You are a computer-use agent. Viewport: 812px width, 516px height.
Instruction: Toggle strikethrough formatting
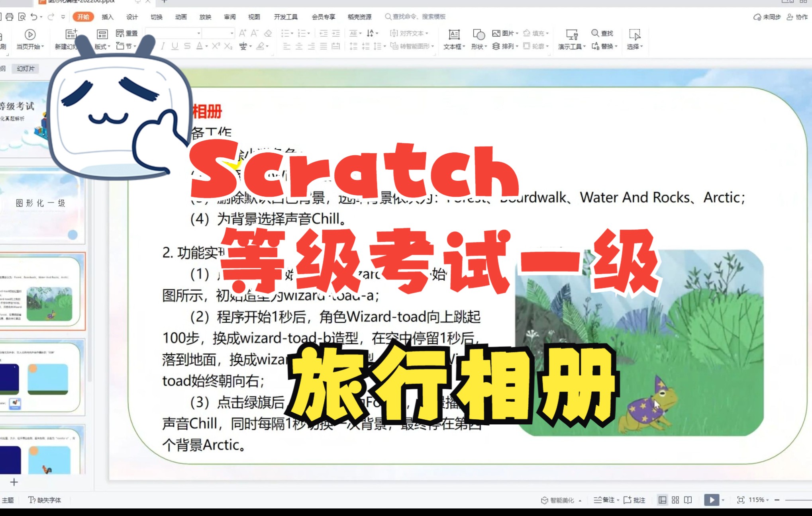pyautogui.click(x=186, y=47)
